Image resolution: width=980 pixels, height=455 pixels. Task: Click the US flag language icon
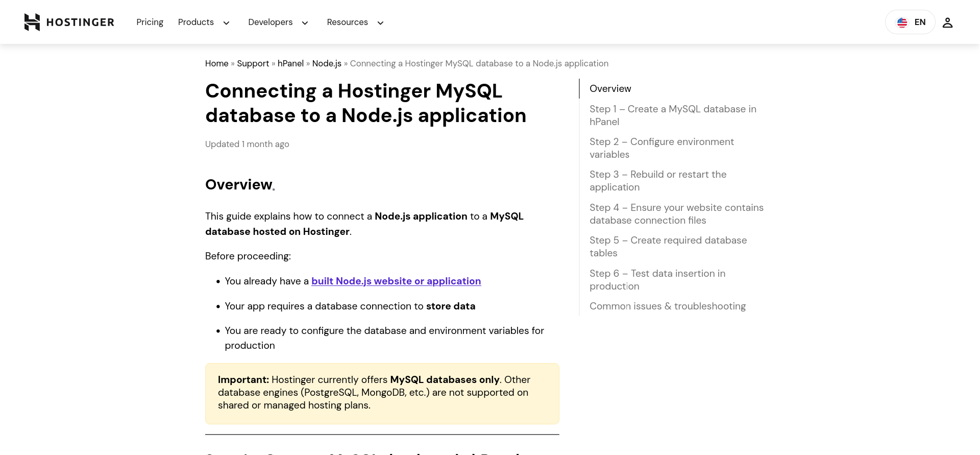[902, 22]
